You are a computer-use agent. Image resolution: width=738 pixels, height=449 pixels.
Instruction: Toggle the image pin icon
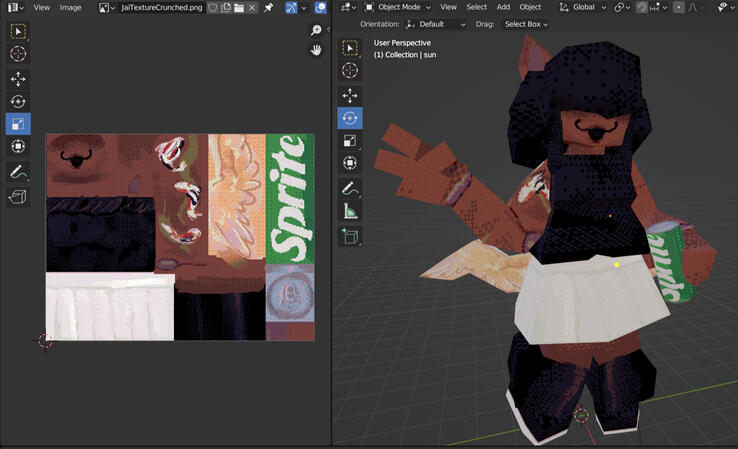[x=268, y=8]
